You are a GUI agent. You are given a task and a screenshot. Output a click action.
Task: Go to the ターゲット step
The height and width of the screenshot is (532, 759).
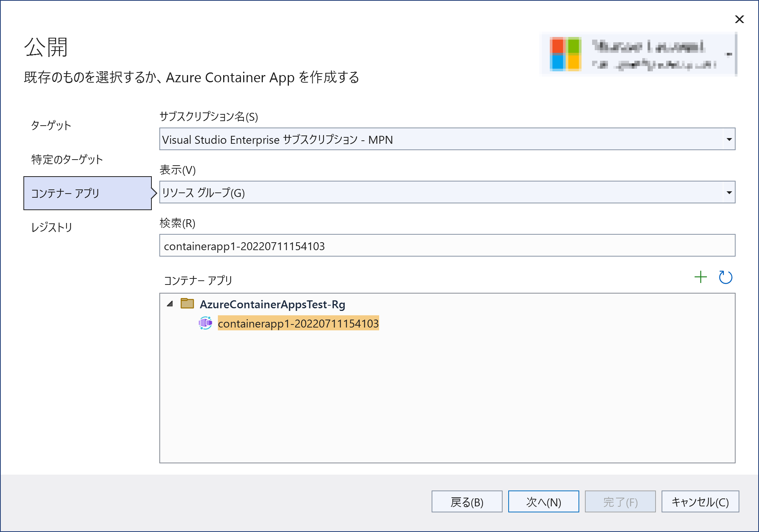[51, 125]
